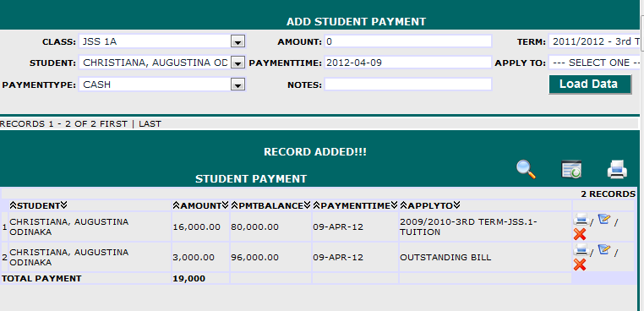The image size is (644, 311).
Task: Sort STUDENT column descending
Action: (x=63, y=205)
